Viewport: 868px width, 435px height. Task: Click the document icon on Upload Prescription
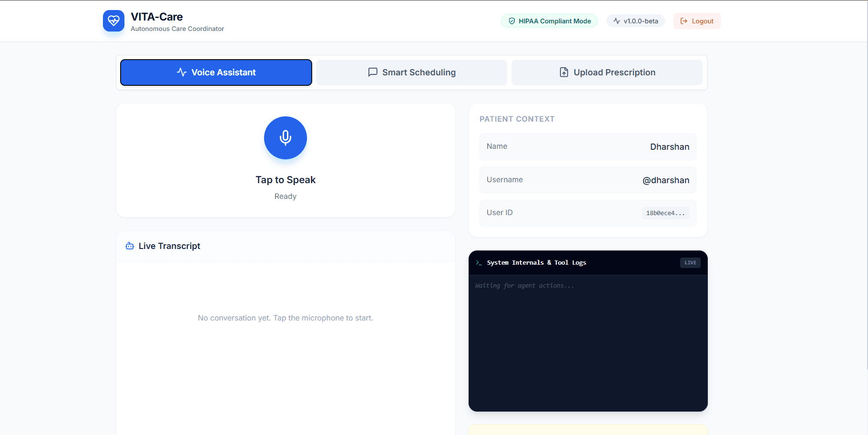pyautogui.click(x=564, y=72)
